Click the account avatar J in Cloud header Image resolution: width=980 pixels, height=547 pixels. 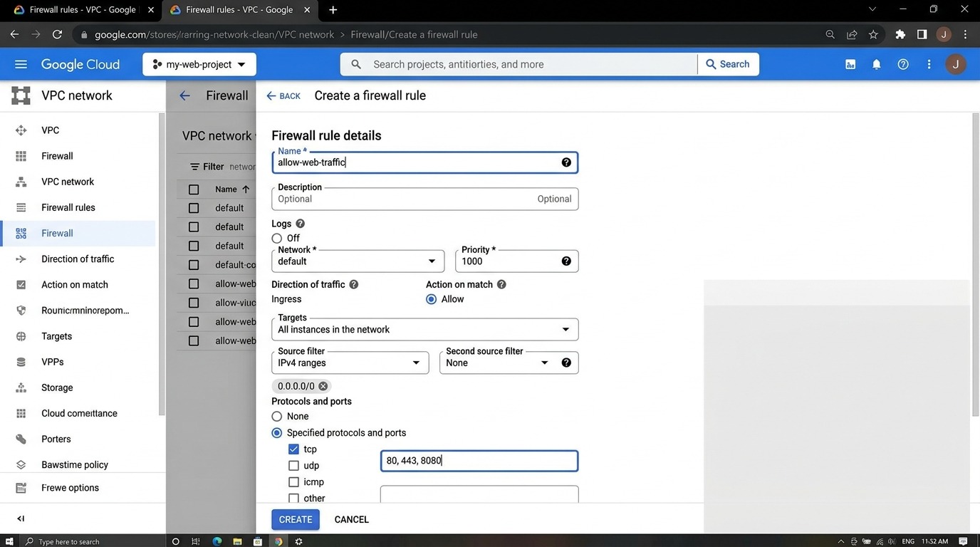click(x=955, y=64)
